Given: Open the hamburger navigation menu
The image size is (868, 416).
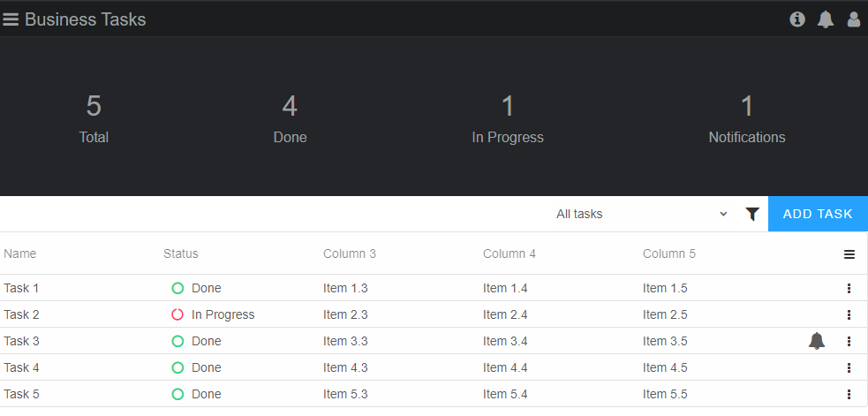Looking at the screenshot, I should pos(11,19).
